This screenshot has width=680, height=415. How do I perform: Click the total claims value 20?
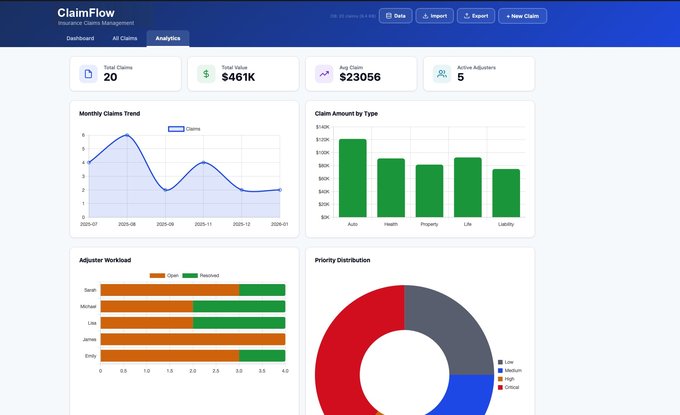tap(110, 77)
